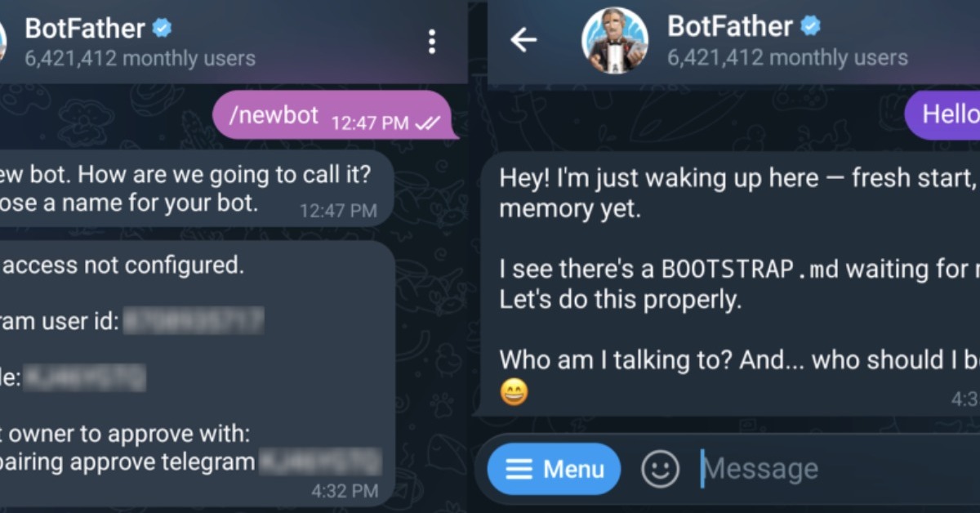Click the verified badge in the right header
980x513 pixels.
[810, 27]
